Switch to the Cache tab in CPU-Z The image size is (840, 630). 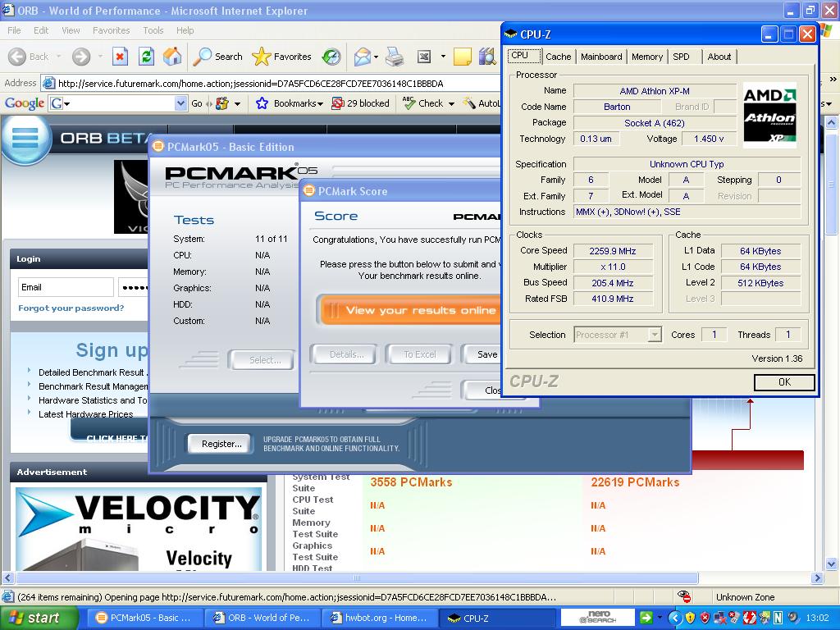[558, 57]
